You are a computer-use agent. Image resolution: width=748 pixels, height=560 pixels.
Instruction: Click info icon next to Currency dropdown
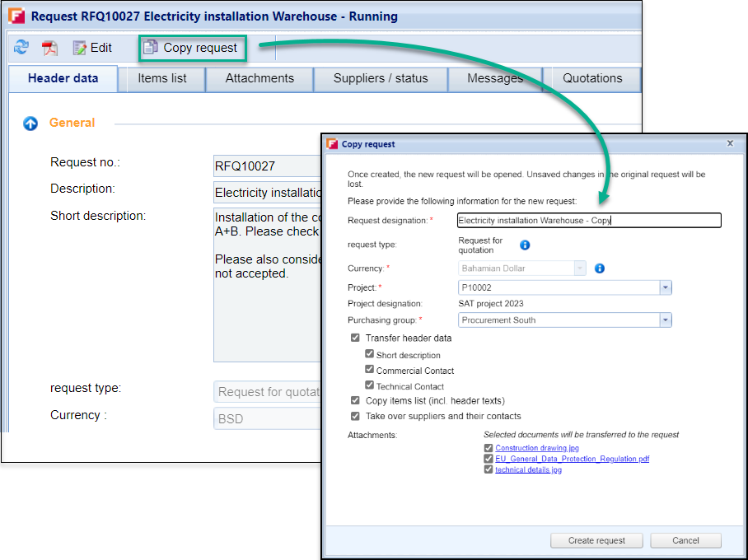tap(600, 268)
